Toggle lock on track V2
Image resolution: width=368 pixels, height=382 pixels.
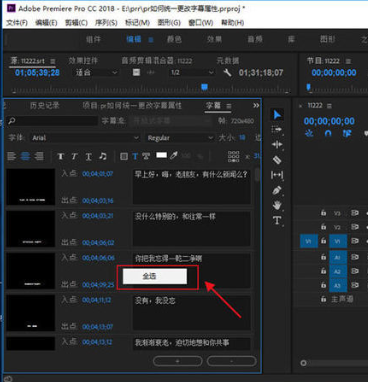tap(323, 227)
